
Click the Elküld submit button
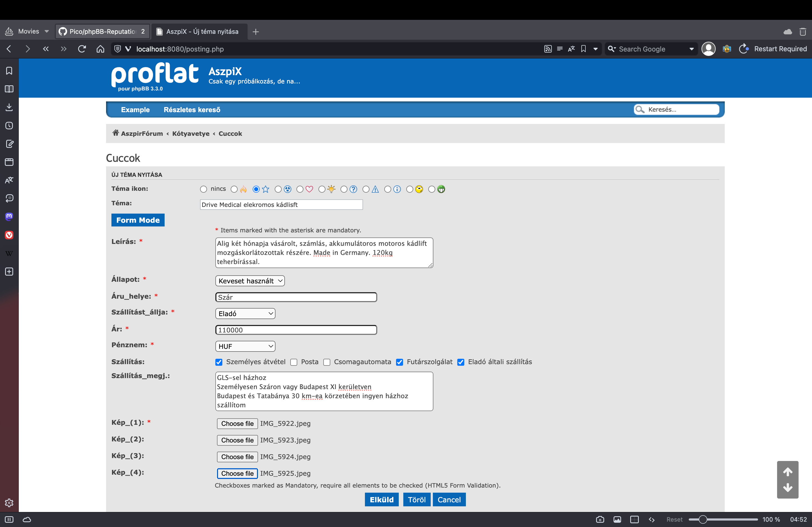pyautogui.click(x=382, y=499)
